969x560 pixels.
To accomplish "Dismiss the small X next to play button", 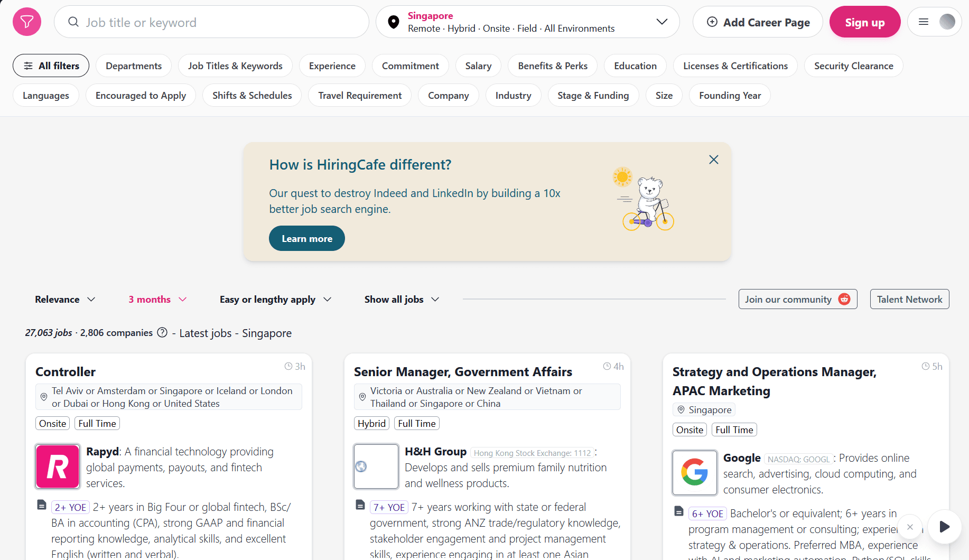I will click(910, 527).
